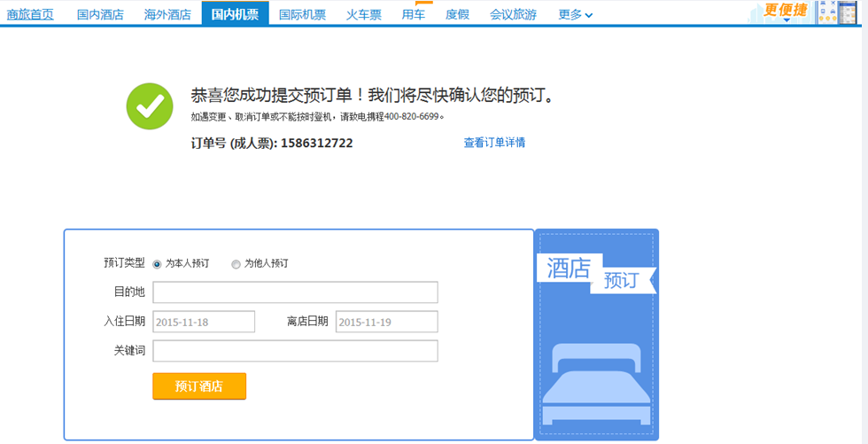Click the green success checkmark icon
868x444 pixels.
coord(150,106)
